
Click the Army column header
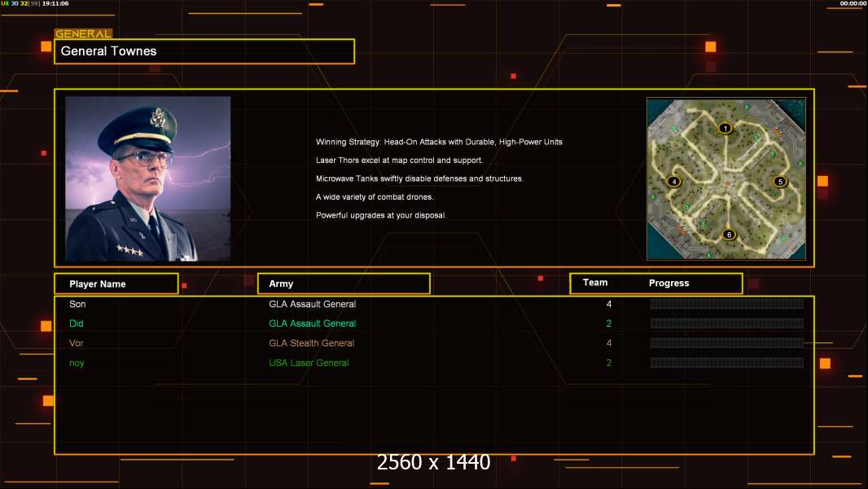(x=344, y=284)
